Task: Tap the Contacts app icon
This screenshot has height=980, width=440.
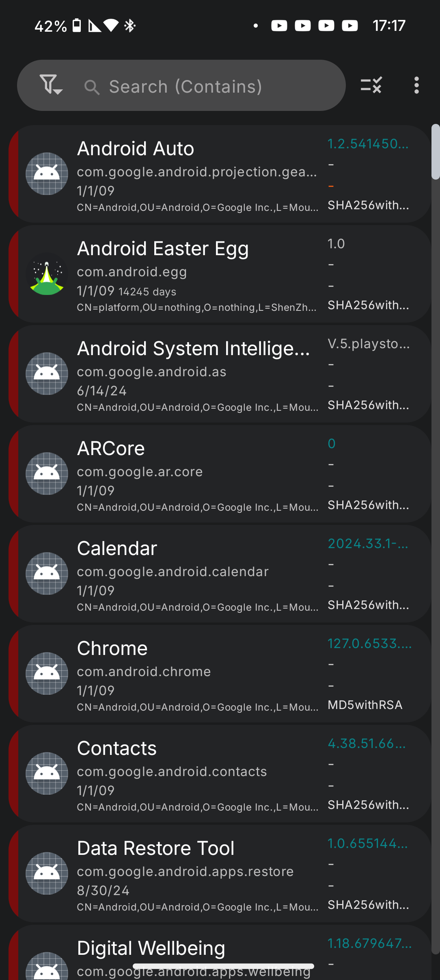Action: [x=47, y=774]
